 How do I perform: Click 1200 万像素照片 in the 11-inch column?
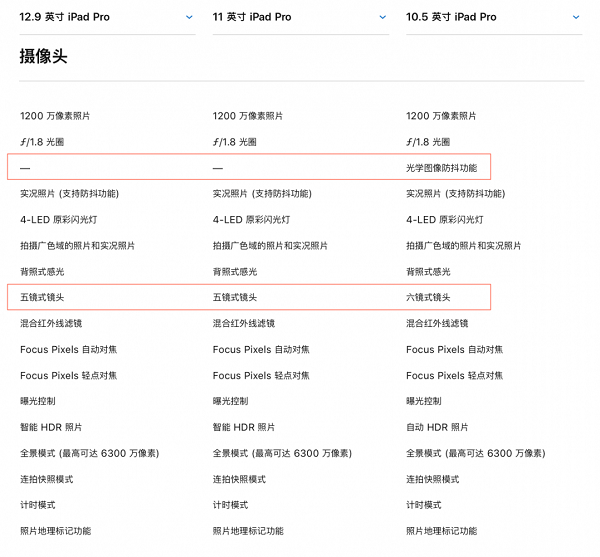tap(248, 116)
